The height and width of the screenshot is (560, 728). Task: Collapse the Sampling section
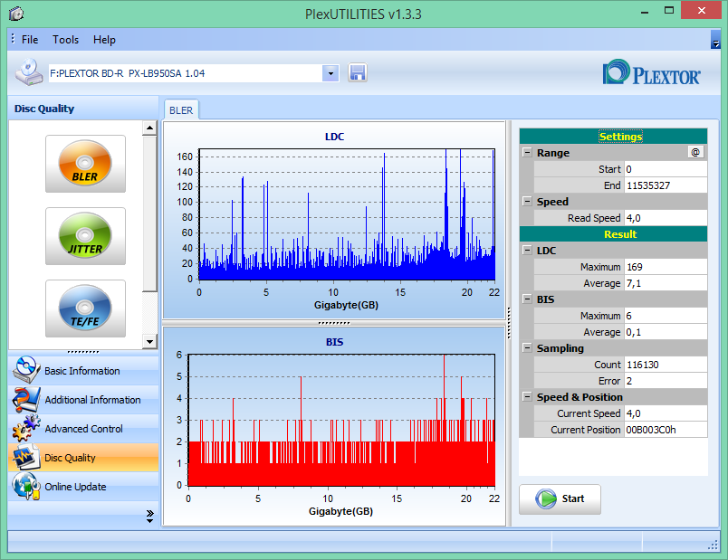point(527,348)
